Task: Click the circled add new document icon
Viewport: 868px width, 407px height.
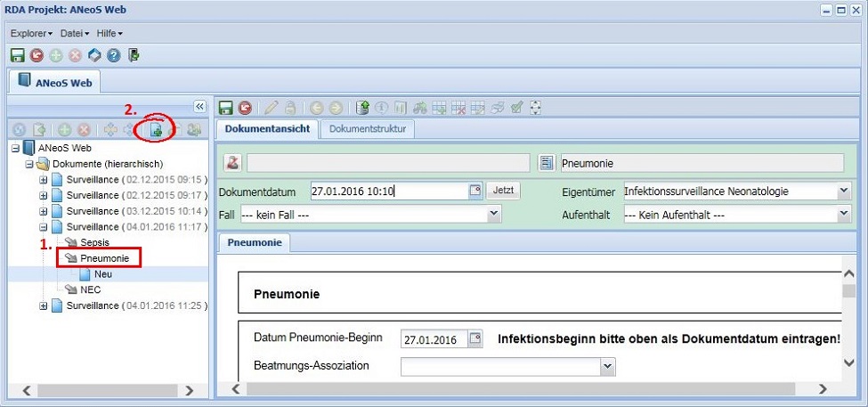Action: coord(156,130)
